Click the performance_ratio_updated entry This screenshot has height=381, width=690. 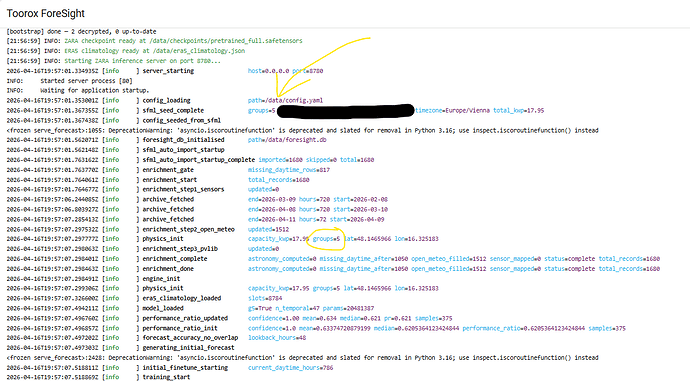click(x=185, y=318)
